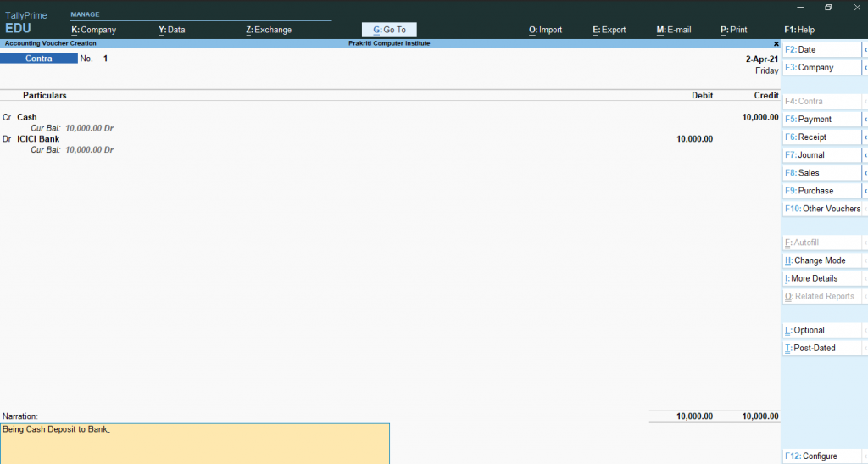868x464 pixels.
Task: Open the K: Company menu
Action: pos(93,30)
